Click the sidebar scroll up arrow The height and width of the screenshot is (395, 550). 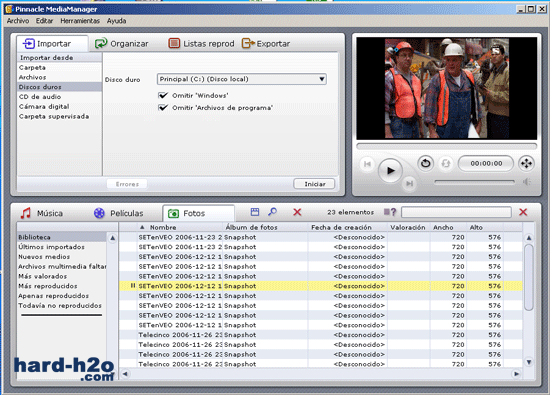click(x=112, y=238)
